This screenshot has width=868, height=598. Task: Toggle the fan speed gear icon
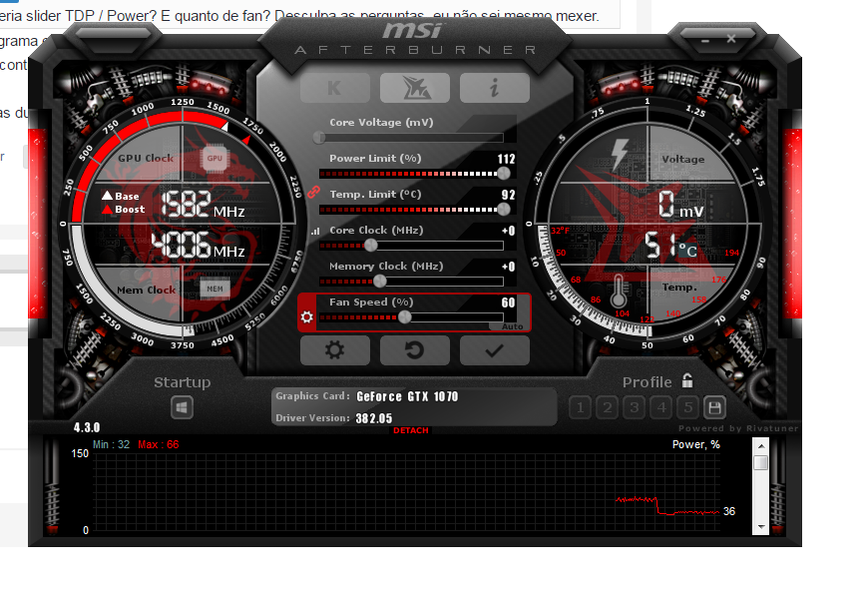[306, 316]
